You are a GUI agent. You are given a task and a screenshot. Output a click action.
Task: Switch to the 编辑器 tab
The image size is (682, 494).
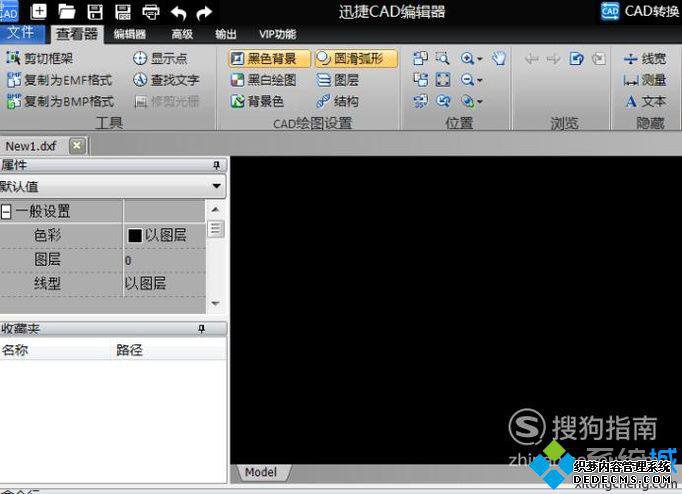(130, 34)
